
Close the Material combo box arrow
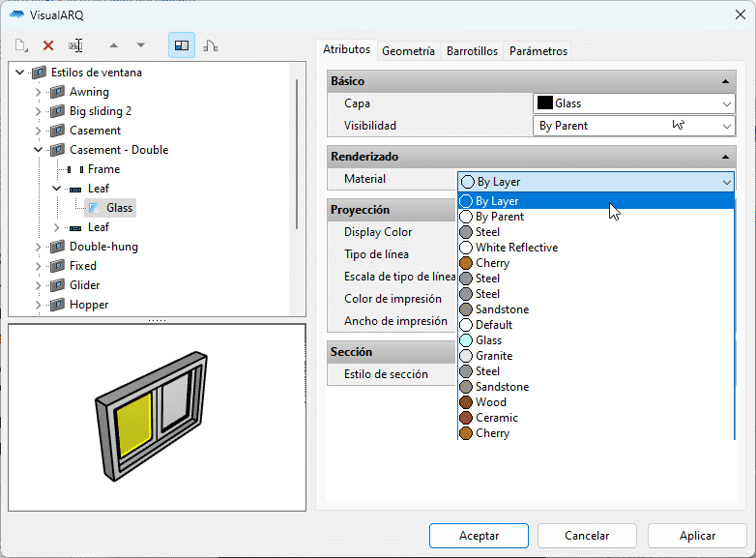pyautogui.click(x=727, y=183)
